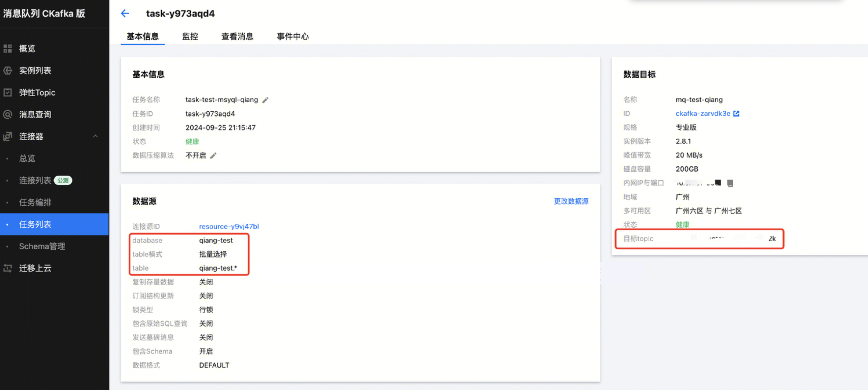868x390 pixels.
Task: Open Schema管理 from the sidebar
Action: coord(42,246)
